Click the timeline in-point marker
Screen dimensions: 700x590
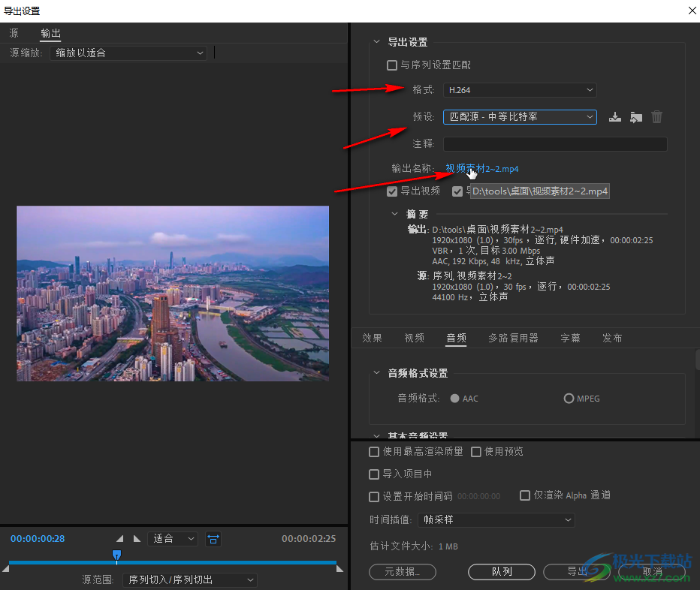pos(5,568)
